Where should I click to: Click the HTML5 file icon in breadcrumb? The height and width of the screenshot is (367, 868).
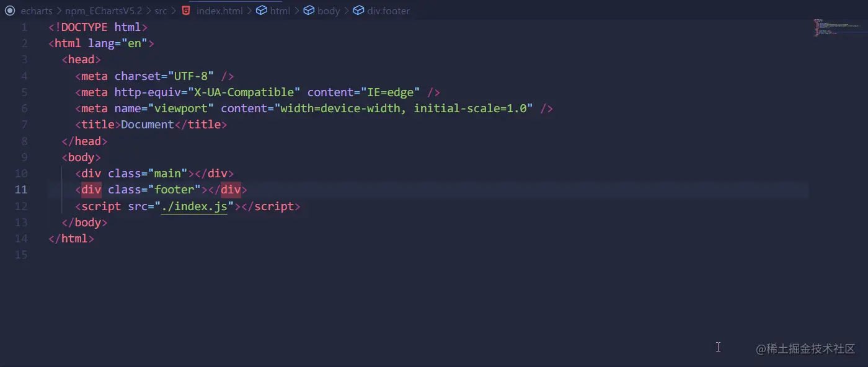[186, 11]
